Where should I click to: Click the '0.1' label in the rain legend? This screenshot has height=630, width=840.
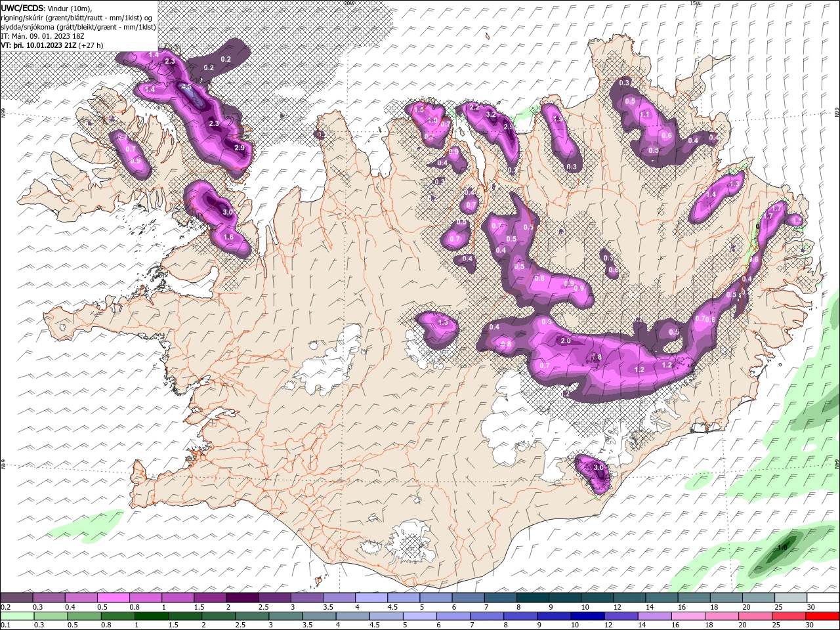click(5, 625)
